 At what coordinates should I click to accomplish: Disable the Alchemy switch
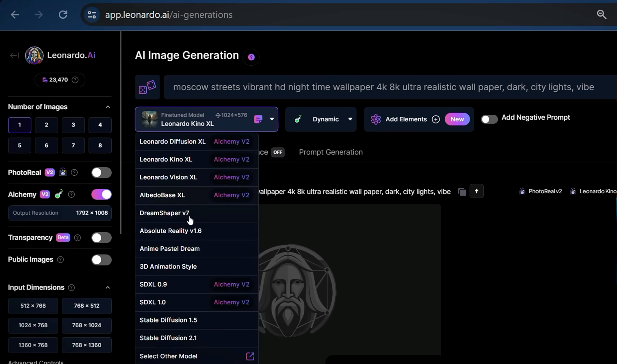coord(101,194)
